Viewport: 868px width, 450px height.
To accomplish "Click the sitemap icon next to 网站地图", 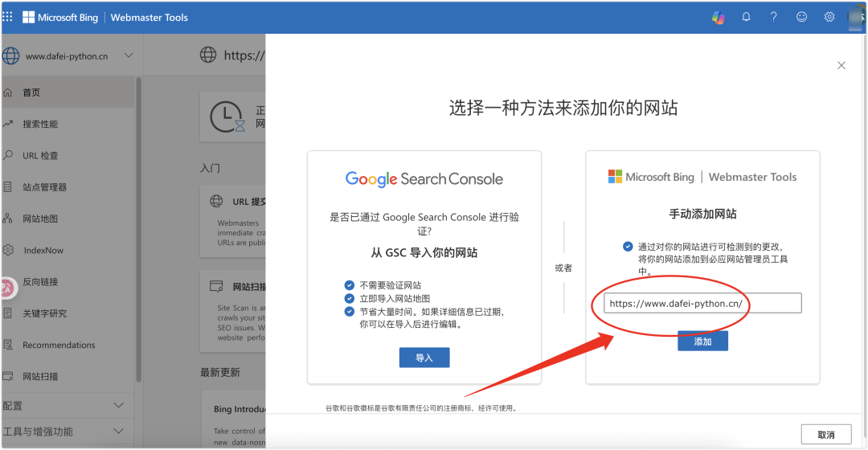I will [x=8, y=219].
